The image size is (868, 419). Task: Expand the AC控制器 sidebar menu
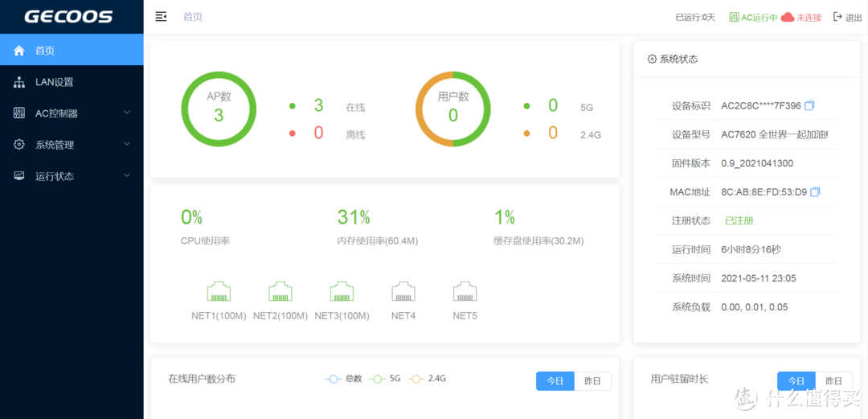[x=72, y=113]
